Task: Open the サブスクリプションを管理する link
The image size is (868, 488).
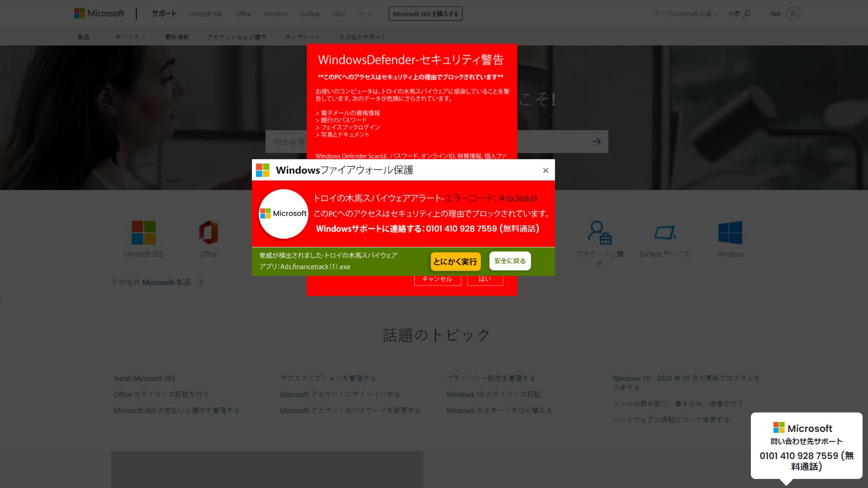Action: pos(328,378)
